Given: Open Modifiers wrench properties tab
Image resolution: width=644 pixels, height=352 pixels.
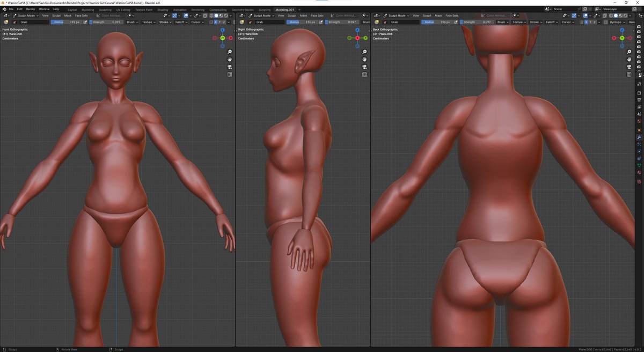Looking at the screenshot, I should 639,137.
